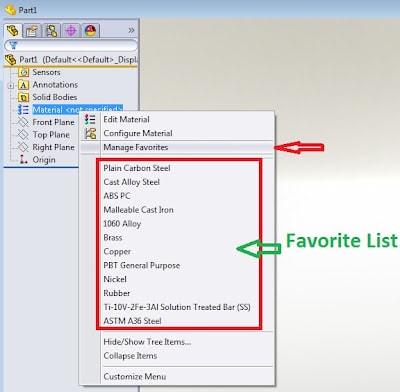Image resolution: width=400 pixels, height=392 pixels.
Task: Select the Solid Bodies tree item
Action: (55, 97)
